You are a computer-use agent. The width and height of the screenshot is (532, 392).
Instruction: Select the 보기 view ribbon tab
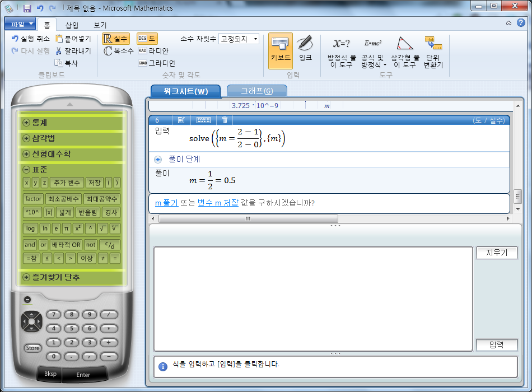[x=100, y=25]
